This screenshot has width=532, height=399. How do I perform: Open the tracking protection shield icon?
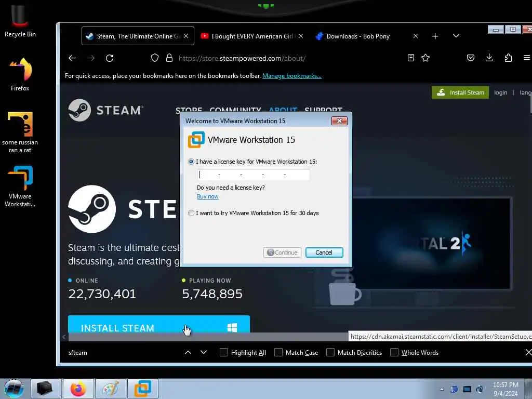(x=155, y=58)
